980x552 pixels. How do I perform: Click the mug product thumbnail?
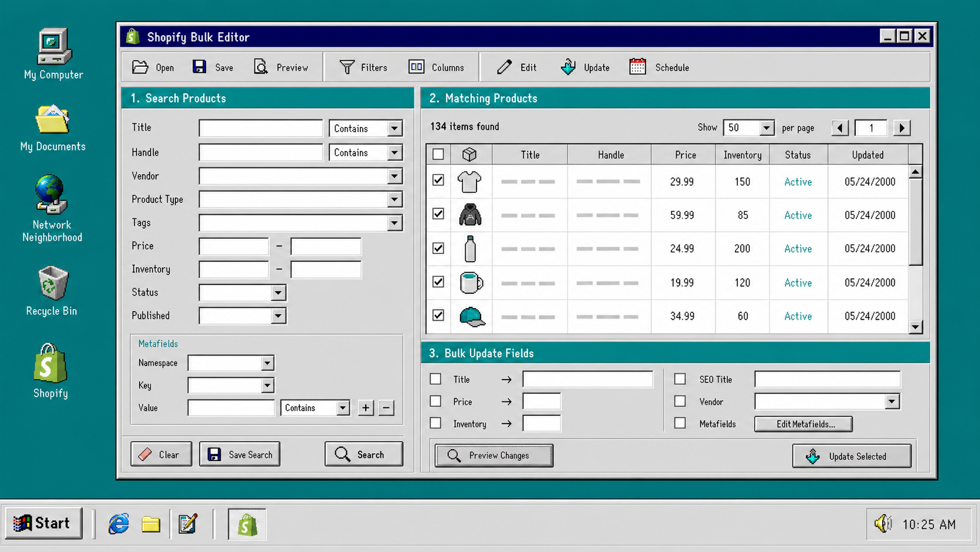click(471, 283)
